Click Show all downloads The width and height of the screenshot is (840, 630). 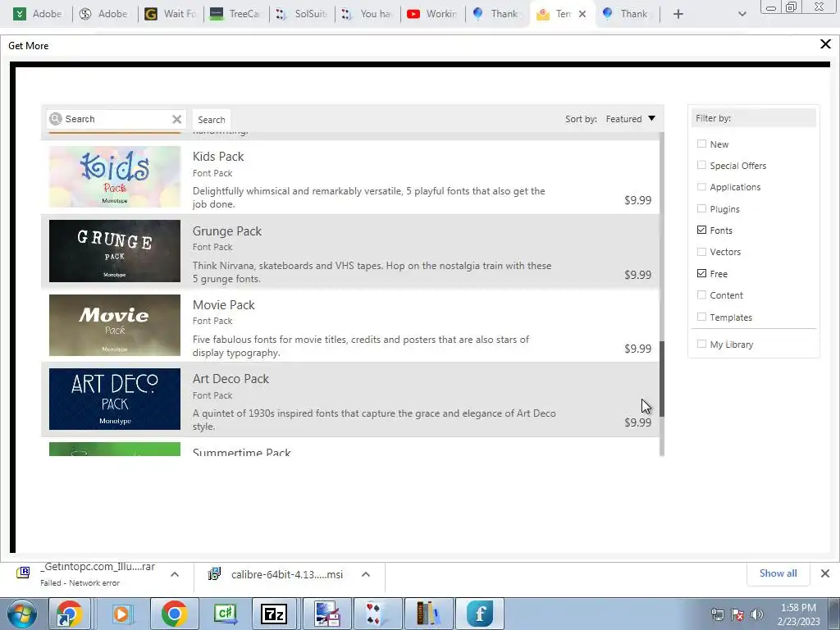coord(778,573)
